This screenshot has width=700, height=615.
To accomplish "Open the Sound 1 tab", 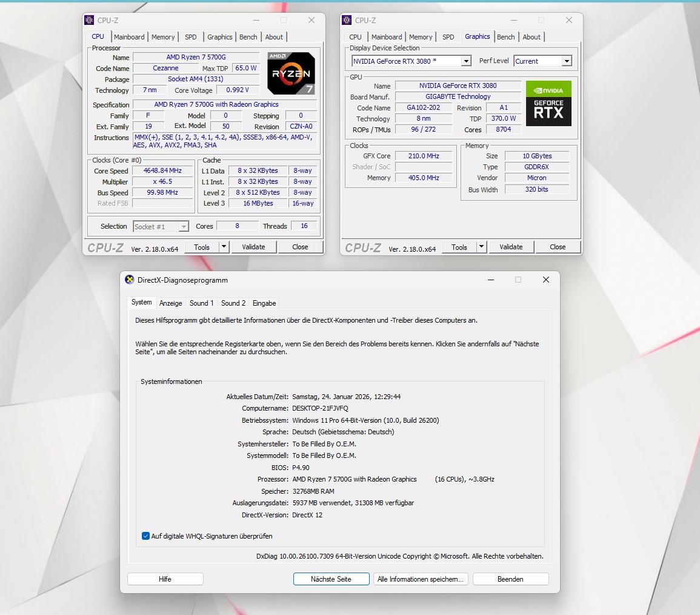I will pos(201,303).
